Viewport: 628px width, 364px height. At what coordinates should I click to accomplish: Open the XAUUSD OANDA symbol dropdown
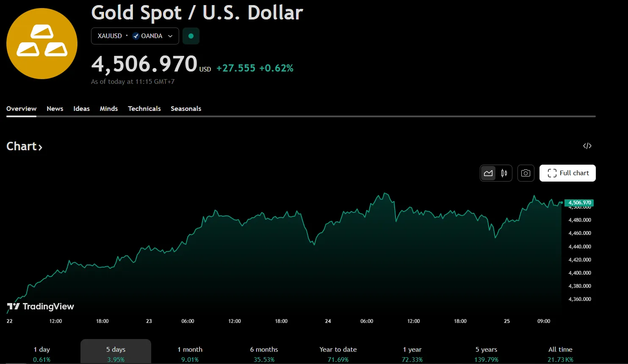coord(135,36)
